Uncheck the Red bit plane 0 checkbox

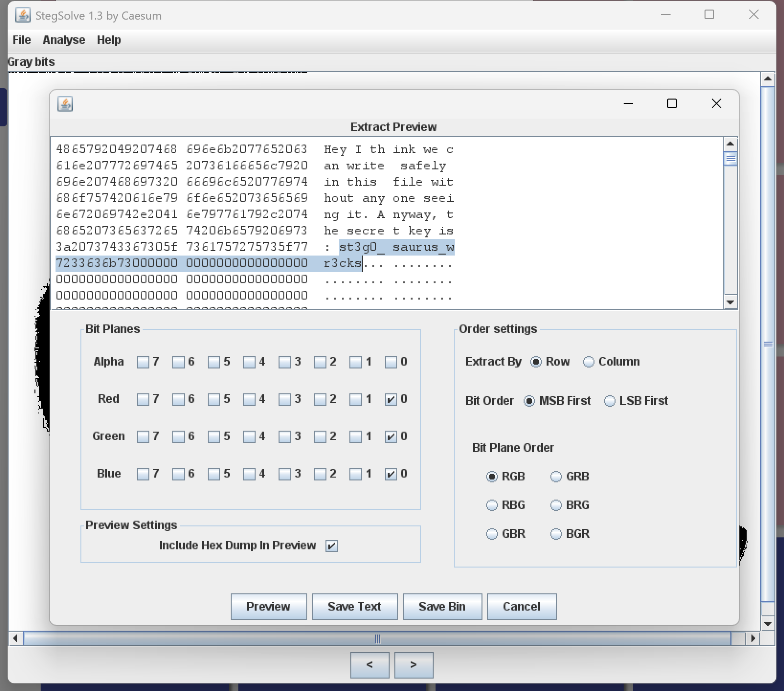391,399
